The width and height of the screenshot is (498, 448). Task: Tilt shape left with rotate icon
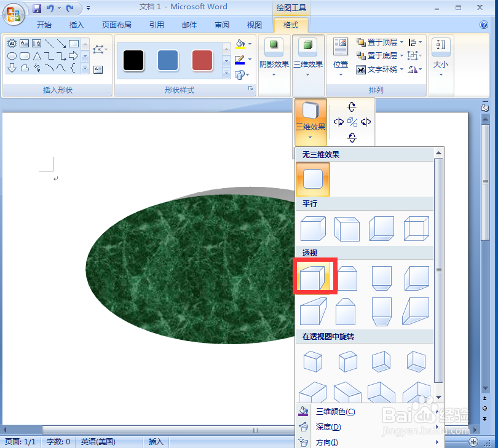pos(339,122)
